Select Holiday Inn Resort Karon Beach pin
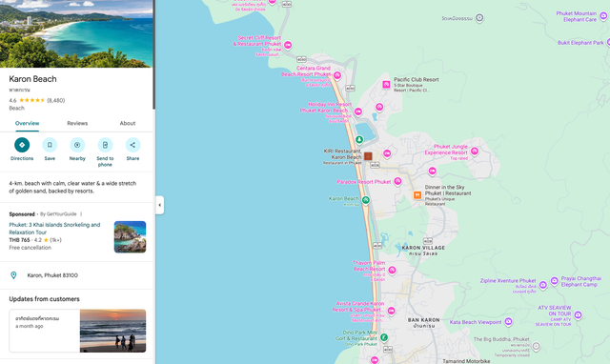Viewport: 610px width, 364px height. [358, 111]
